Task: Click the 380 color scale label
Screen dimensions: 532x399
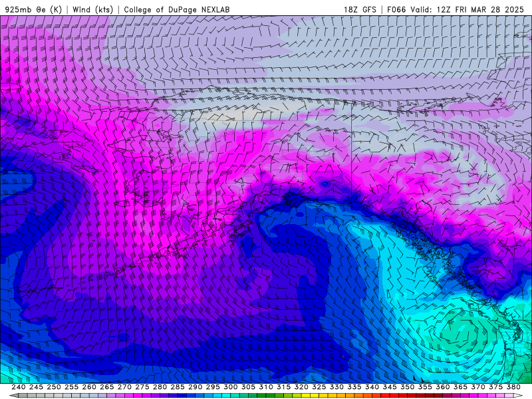Action: [x=513, y=387]
